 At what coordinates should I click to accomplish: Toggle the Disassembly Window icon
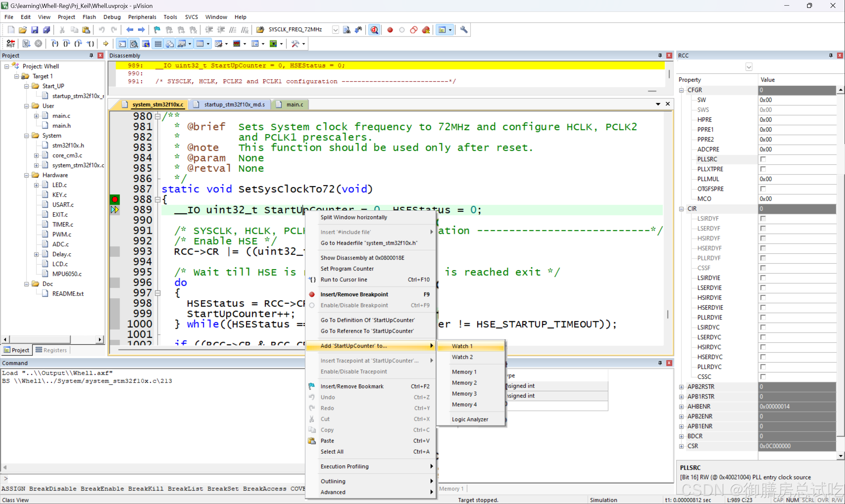click(x=134, y=44)
